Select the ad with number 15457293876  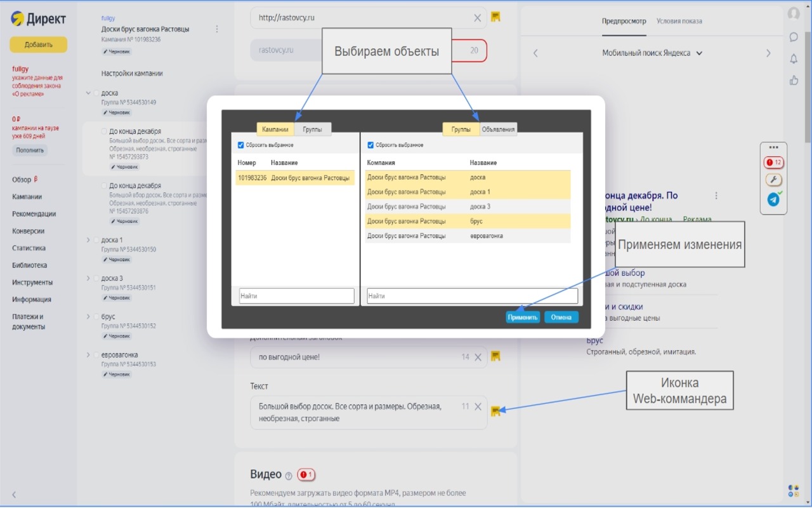point(104,186)
